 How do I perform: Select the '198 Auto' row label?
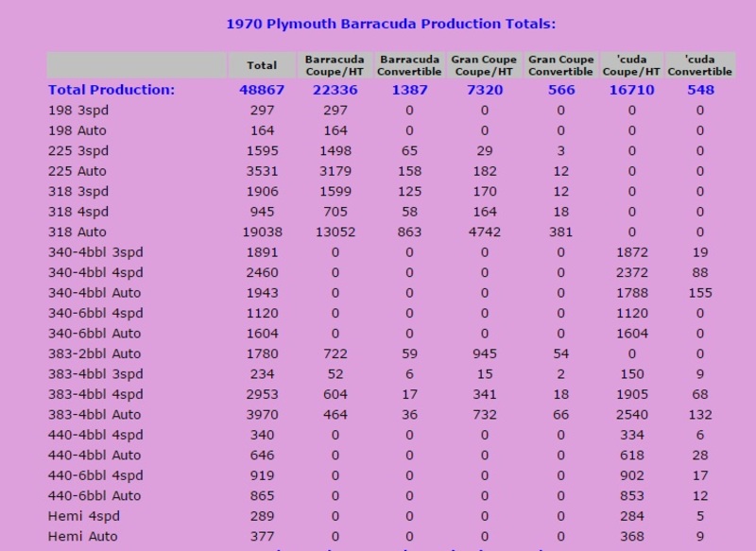click(x=77, y=130)
